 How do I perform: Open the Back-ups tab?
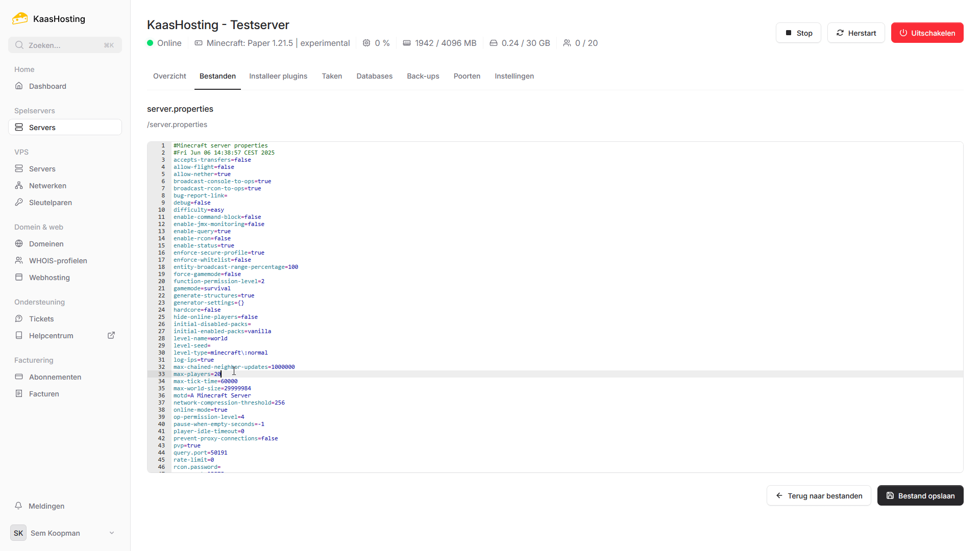coord(423,76)
